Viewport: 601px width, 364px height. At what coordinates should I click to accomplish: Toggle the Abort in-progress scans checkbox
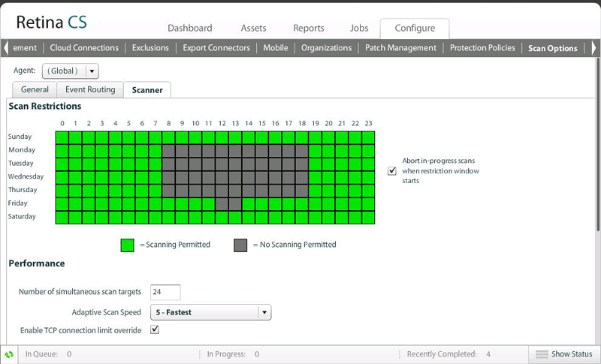(x=391, y=171)
